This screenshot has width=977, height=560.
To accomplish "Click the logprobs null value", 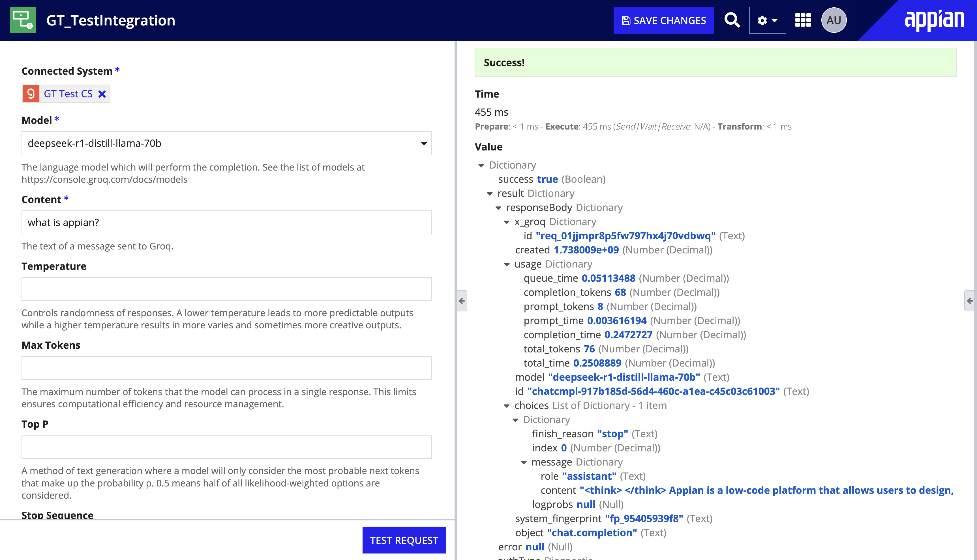I will pos(586,505).
